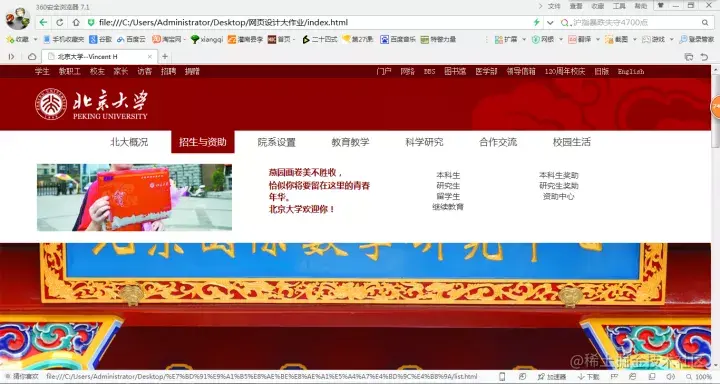
Task: Open 下载 downloads in status bar
Action: (x=588, y=377)
